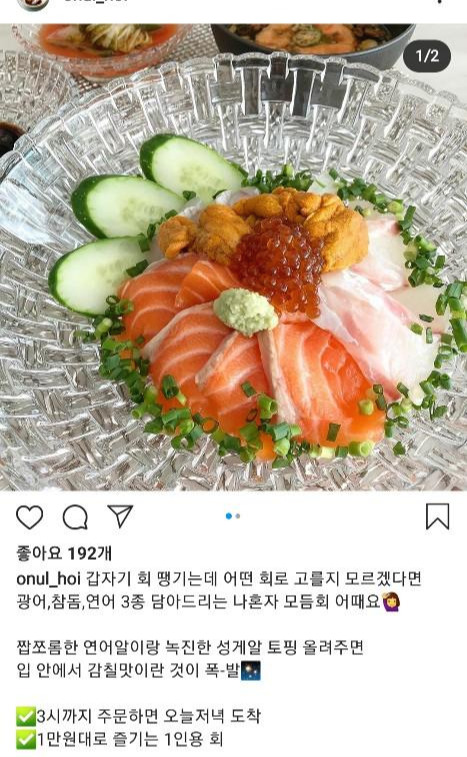Save the post with the bookmark icon

click(x=438, y=517)
